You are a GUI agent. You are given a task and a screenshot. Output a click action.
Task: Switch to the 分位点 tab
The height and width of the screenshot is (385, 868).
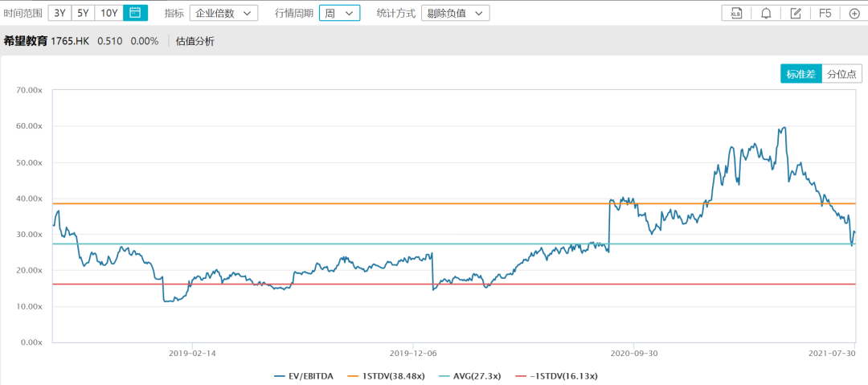842,74
